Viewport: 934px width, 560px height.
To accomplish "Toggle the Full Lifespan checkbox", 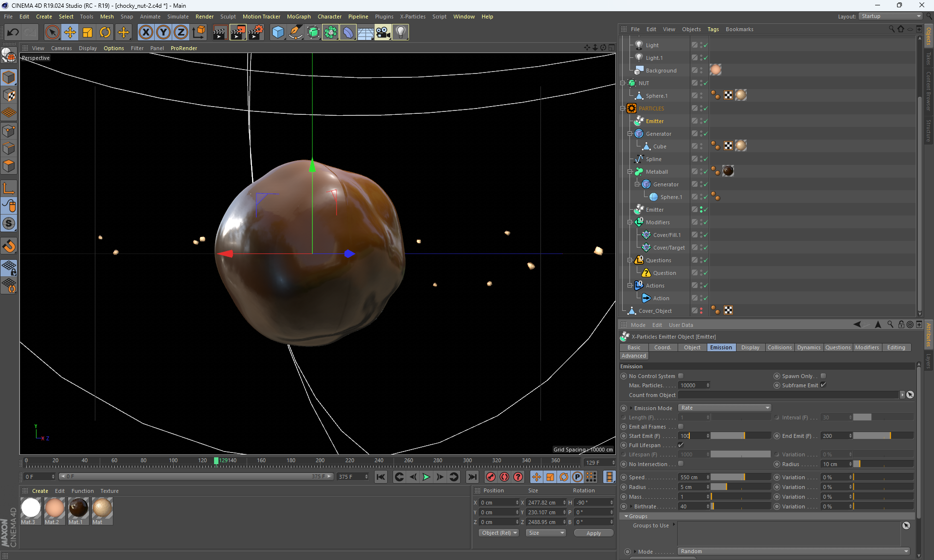I will coord(681,445).
